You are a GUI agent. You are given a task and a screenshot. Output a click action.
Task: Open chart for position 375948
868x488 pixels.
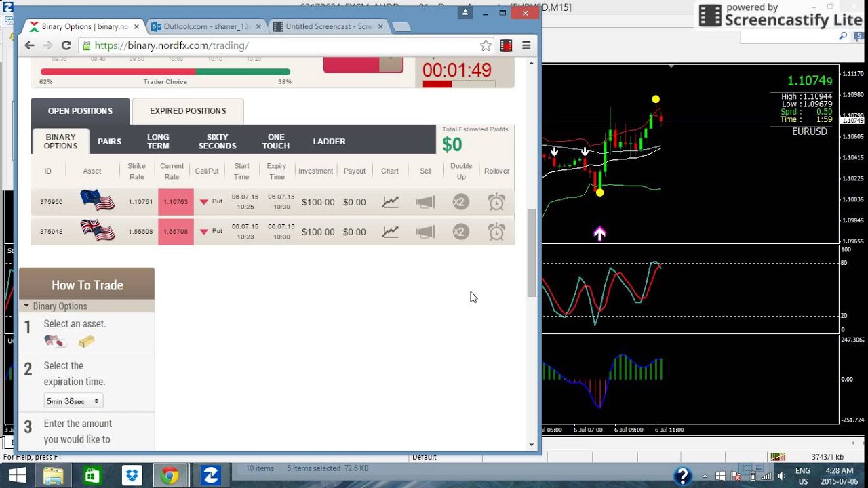(x=390, y=232)
